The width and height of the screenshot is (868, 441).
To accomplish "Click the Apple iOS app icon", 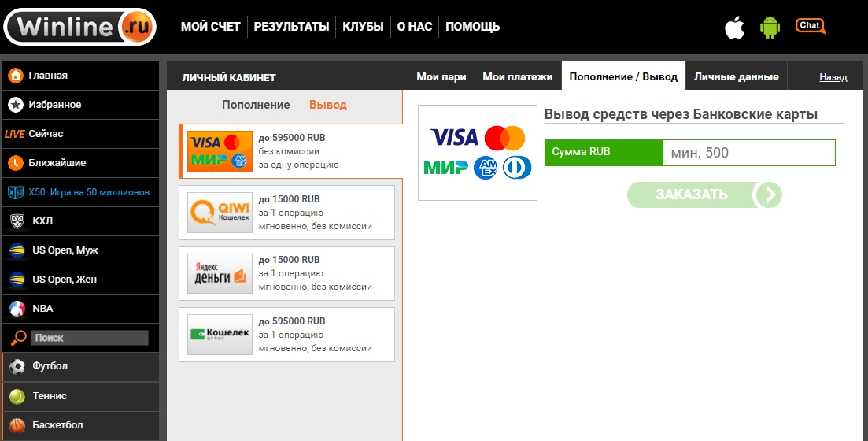I will 734,28.
